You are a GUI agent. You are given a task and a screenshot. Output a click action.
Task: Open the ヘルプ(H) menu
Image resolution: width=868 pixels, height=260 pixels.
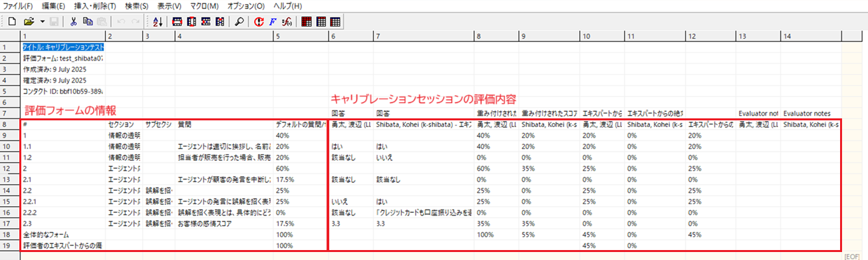[x=288, y=6]
